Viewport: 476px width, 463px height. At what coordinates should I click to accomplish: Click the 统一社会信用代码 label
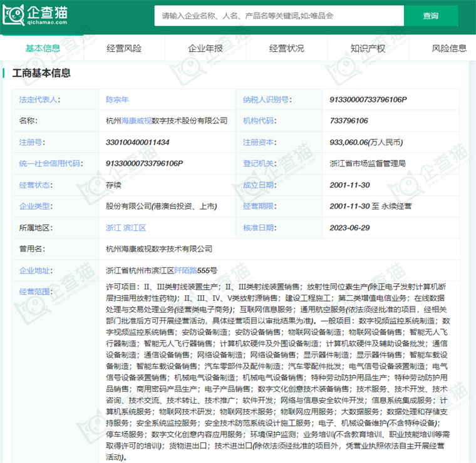(49, 164)
